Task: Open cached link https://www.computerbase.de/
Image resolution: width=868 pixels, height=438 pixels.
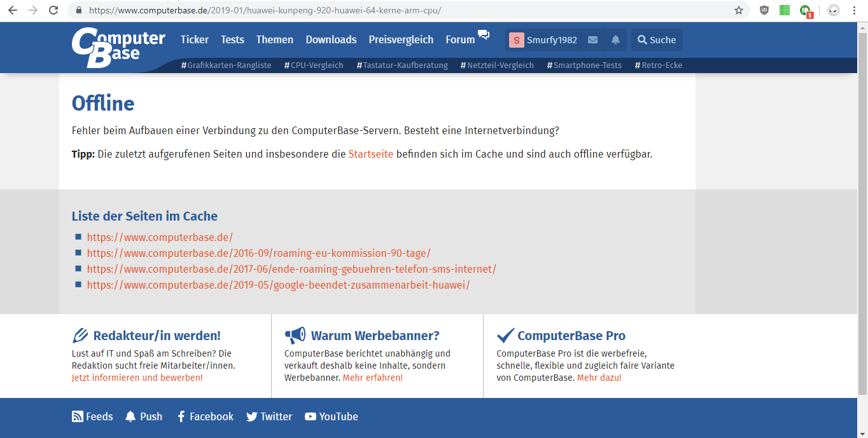Action: tap(160, 237)
